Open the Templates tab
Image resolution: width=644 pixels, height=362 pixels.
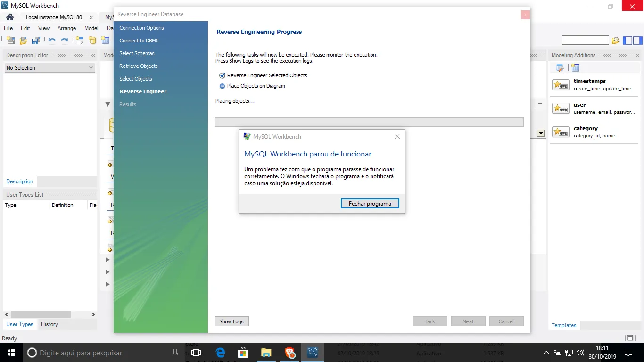564,325
